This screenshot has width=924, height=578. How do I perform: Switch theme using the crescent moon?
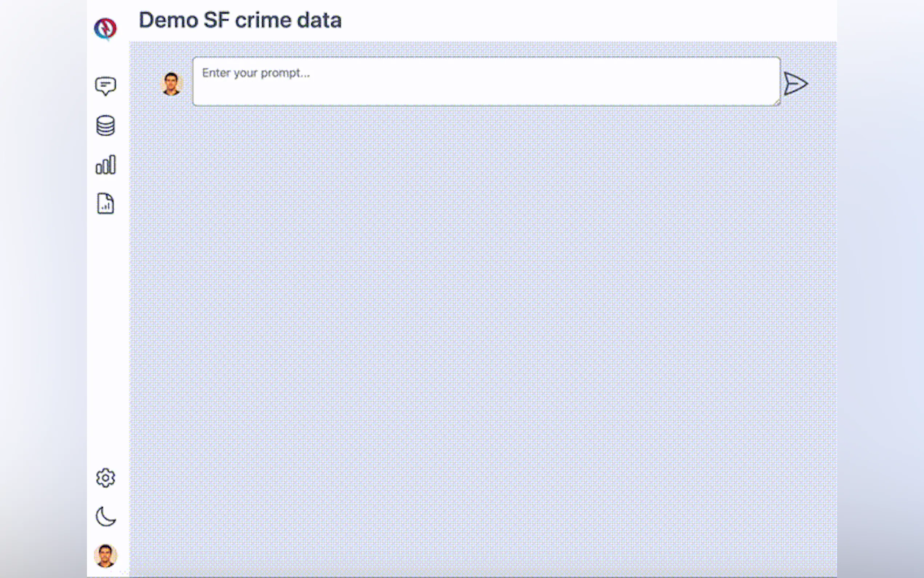tap(105, 517)
